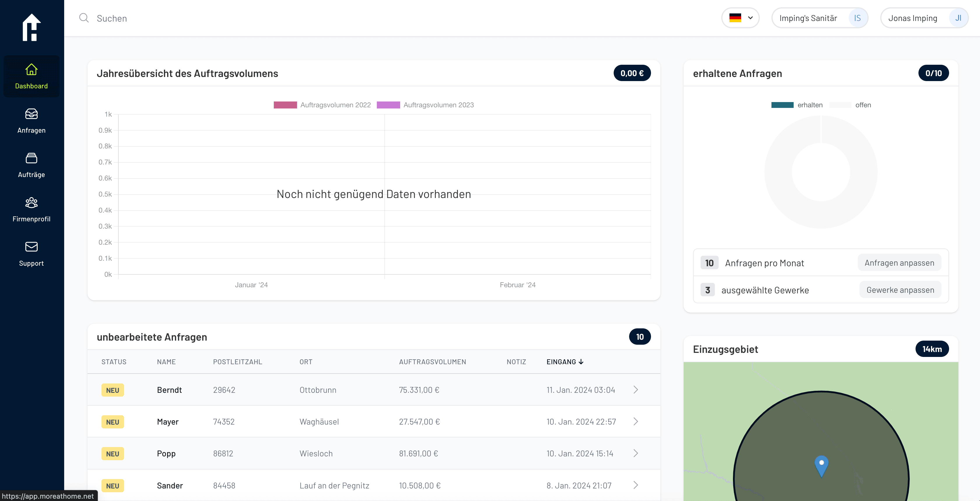
Task: Toggle Auftragsvolumen 2022 legend swatch
Action: click(x=285, y=105)
